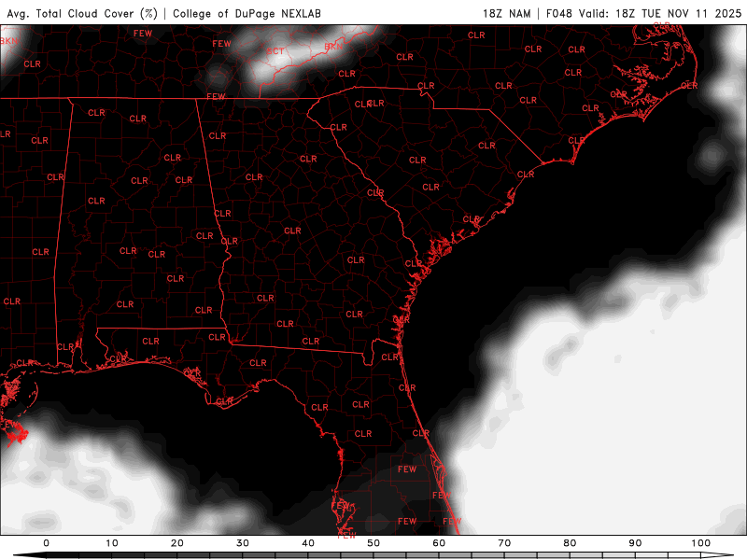Click the color bar label '0'
This screenshot has height=560, width=747.
pos(46,543)
